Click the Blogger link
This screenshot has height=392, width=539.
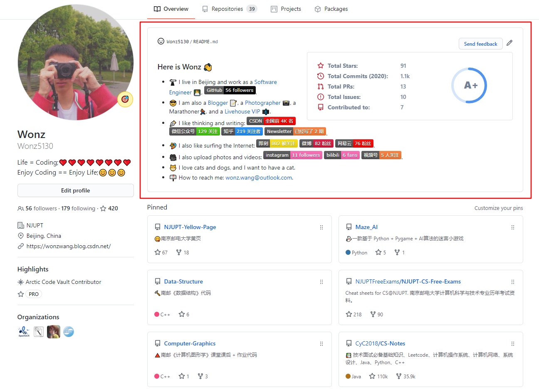[x=218, y=103]
